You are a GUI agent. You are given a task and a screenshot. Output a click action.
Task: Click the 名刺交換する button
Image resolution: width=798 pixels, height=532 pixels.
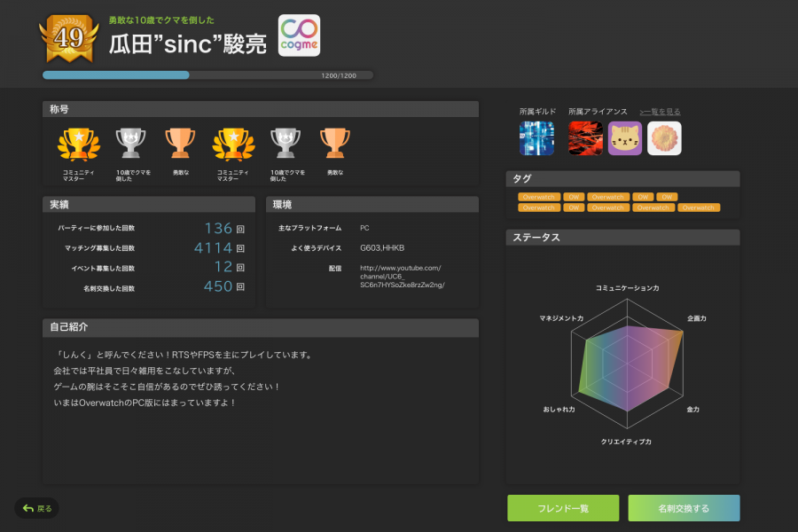point(684,508)
